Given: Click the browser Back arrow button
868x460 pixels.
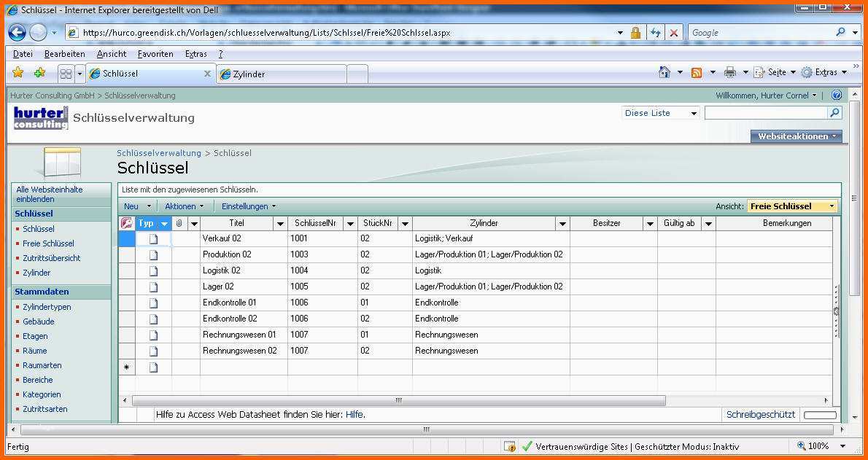Looking at the screenshot, I should click(17, 33).
